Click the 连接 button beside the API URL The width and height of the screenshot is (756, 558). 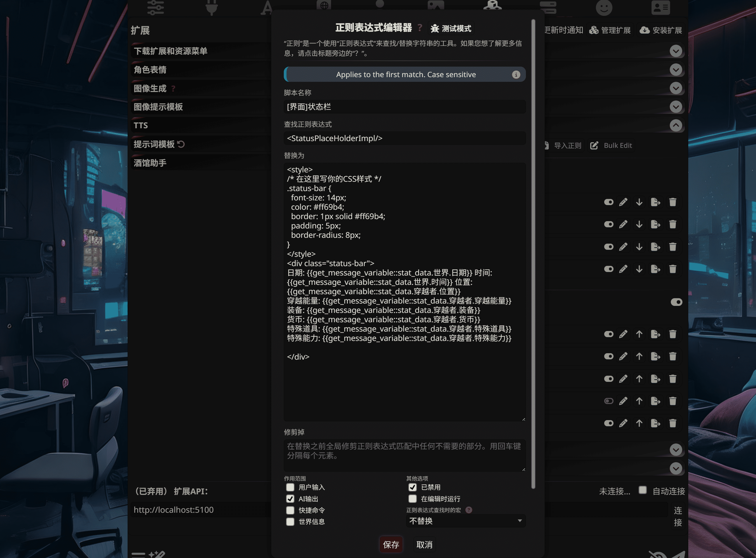(678, 517)
